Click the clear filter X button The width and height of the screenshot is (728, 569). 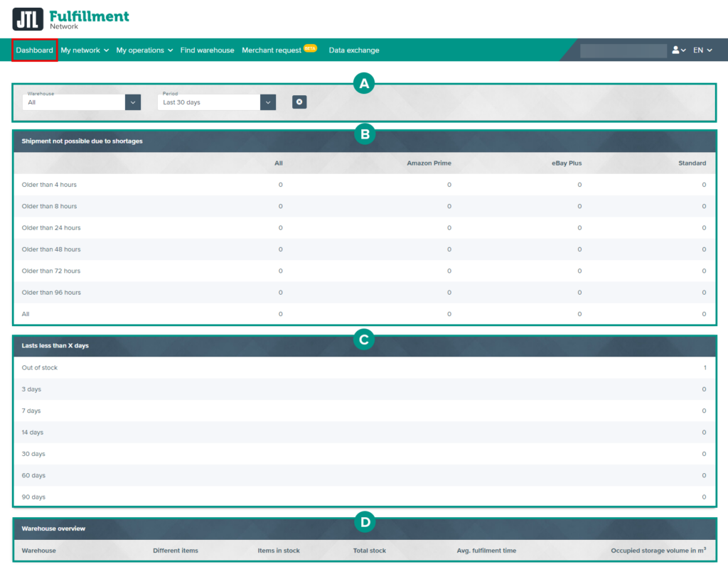point(299,102)
